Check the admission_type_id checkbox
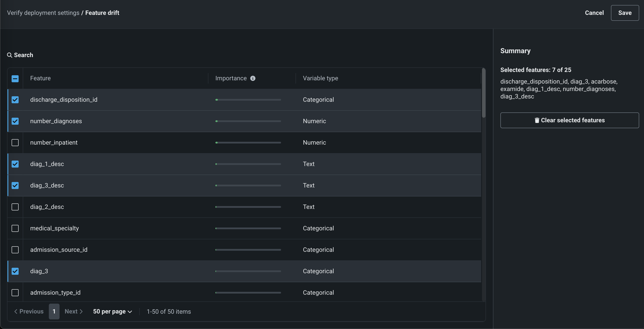 coord(15,292)
